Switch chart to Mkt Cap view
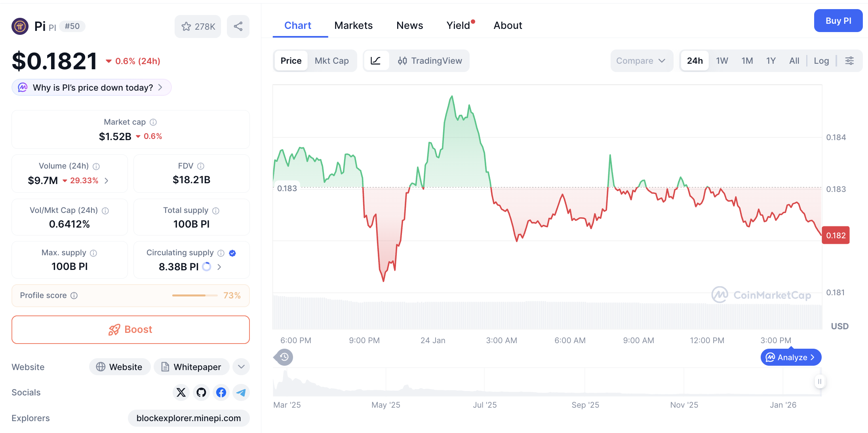This screenshot has width=868, height=433. (x=332, y=61)
